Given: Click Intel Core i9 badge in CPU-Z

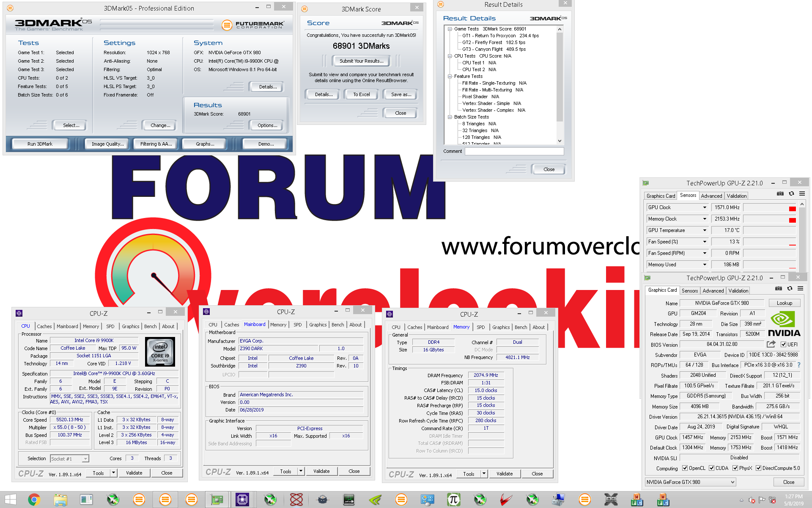Looking at the screenshot, I should 160,352.
